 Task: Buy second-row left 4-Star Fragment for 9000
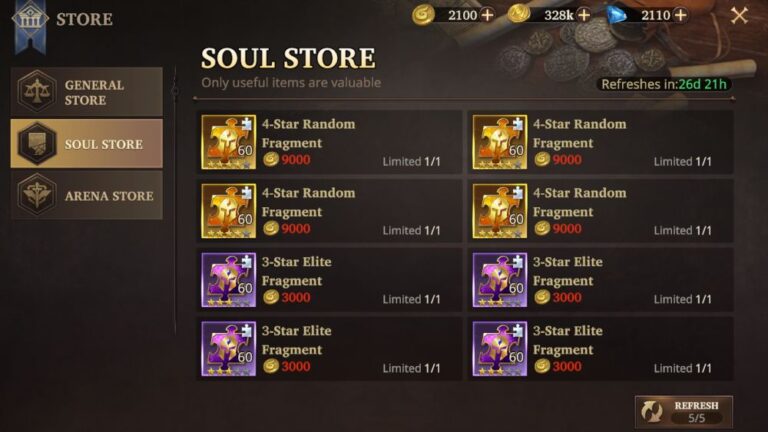(x=329, y=211)
